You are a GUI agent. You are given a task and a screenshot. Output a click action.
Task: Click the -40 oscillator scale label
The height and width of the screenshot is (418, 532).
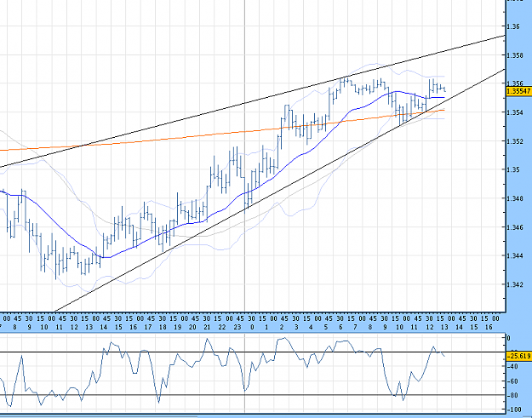pyautogui.click(x=512, y=366)
